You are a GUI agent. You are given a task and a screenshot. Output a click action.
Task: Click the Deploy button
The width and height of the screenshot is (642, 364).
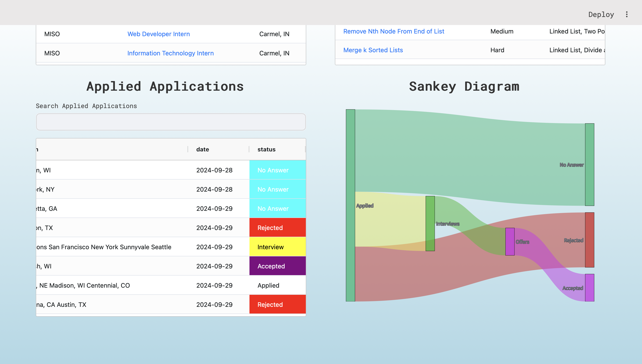point(601,14)
